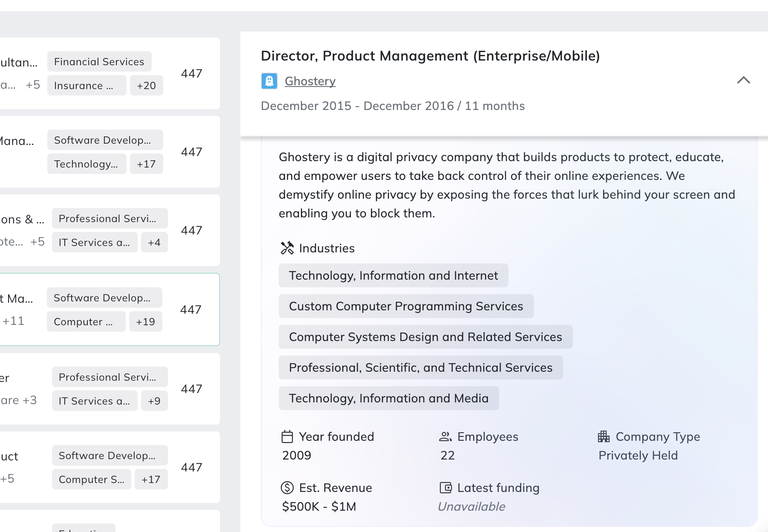Click IT Services tag beside +9
768x532 pixels.
click(95, 401)
